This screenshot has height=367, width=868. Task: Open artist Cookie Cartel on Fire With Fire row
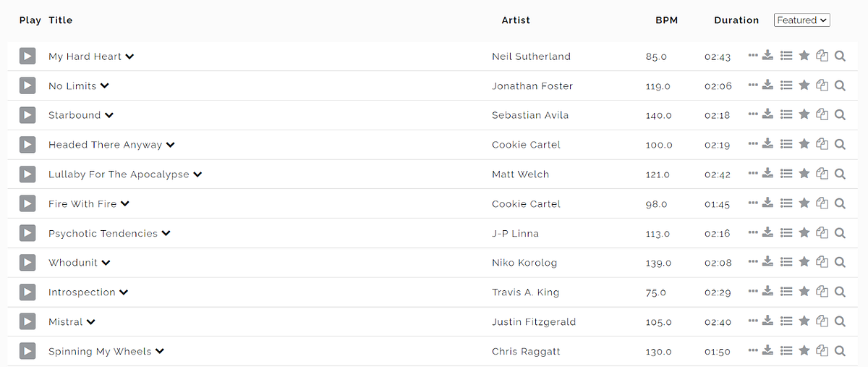click(x=526, y=204)
